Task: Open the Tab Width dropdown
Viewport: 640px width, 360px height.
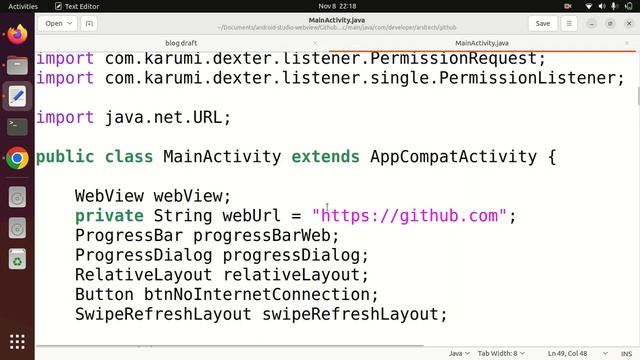Action: tap(501, 353)
